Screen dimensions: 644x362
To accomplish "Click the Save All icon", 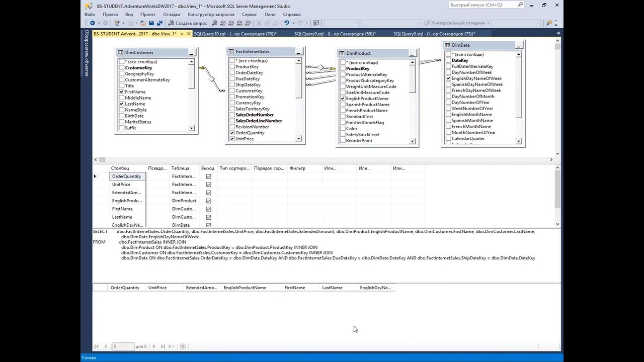I will tap(160, 23).
